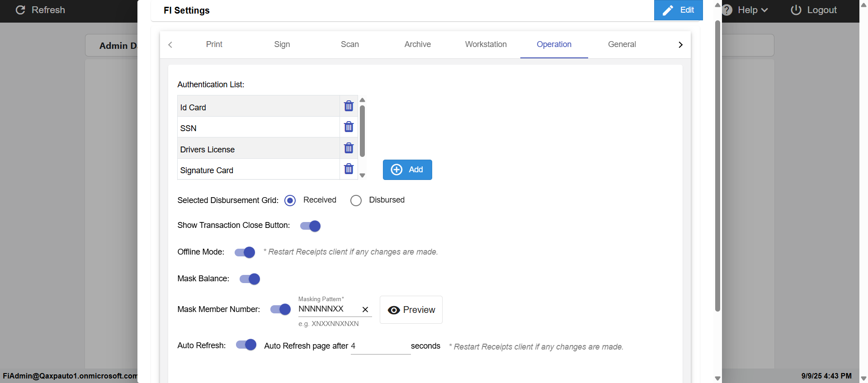Delete the Id Card authentication entry
Image resolution: width=868 pixels, height=383 pixels.
tap(349, 106)
